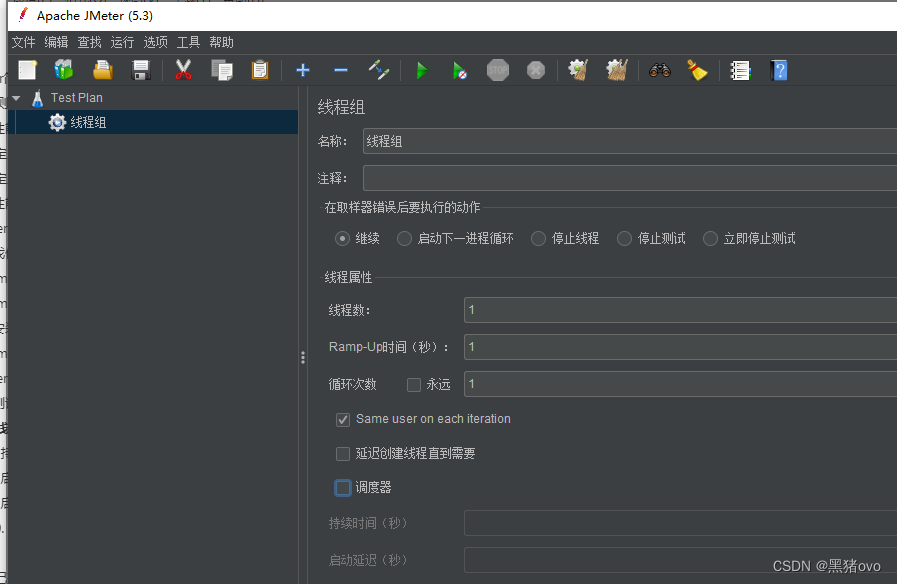Open the 选项 menu

click(x=155, y=42)
